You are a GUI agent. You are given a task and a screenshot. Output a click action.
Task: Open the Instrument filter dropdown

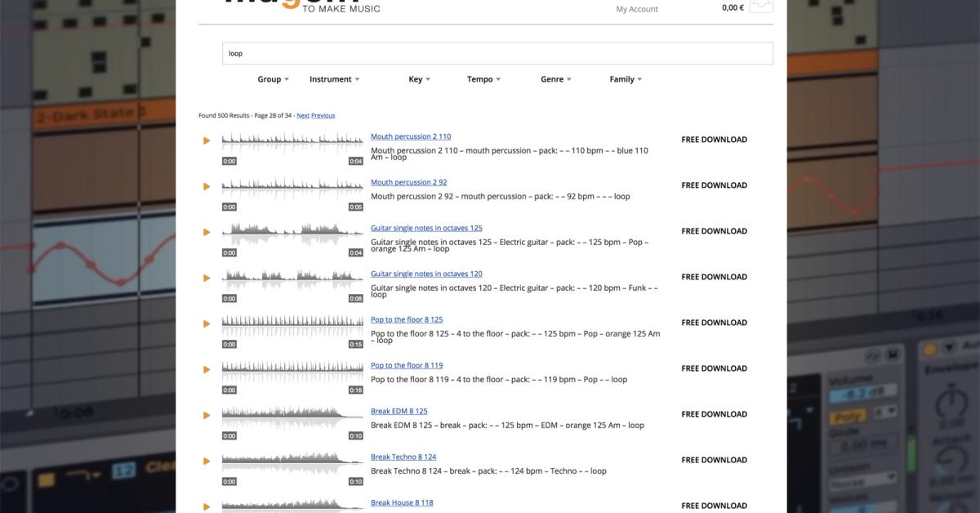(334, 79)
